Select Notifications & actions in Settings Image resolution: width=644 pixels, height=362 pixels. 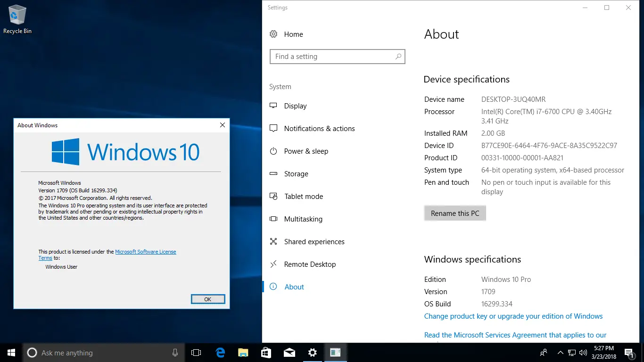319,128
